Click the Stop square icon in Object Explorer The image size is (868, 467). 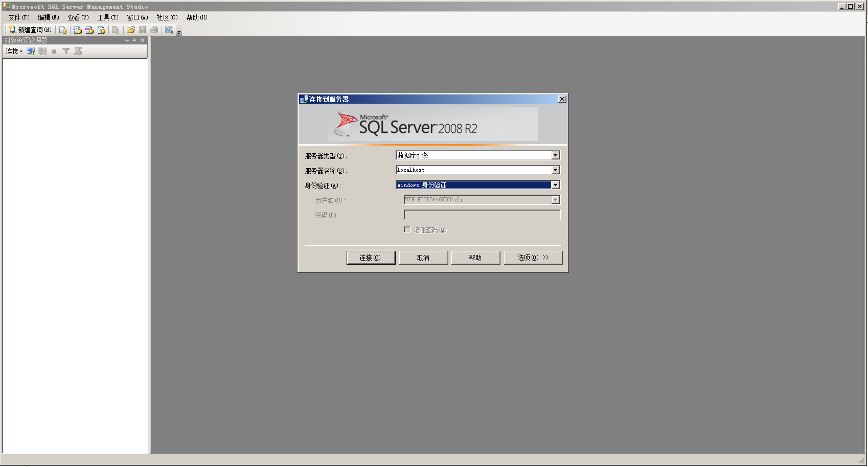click(54, 51)
